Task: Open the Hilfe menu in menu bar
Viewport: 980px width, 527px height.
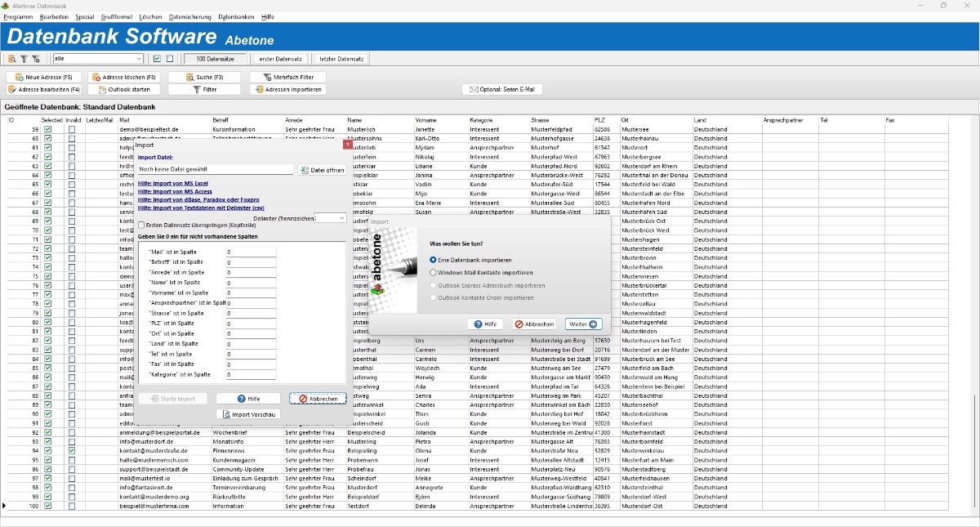Action: coord(268,17)
